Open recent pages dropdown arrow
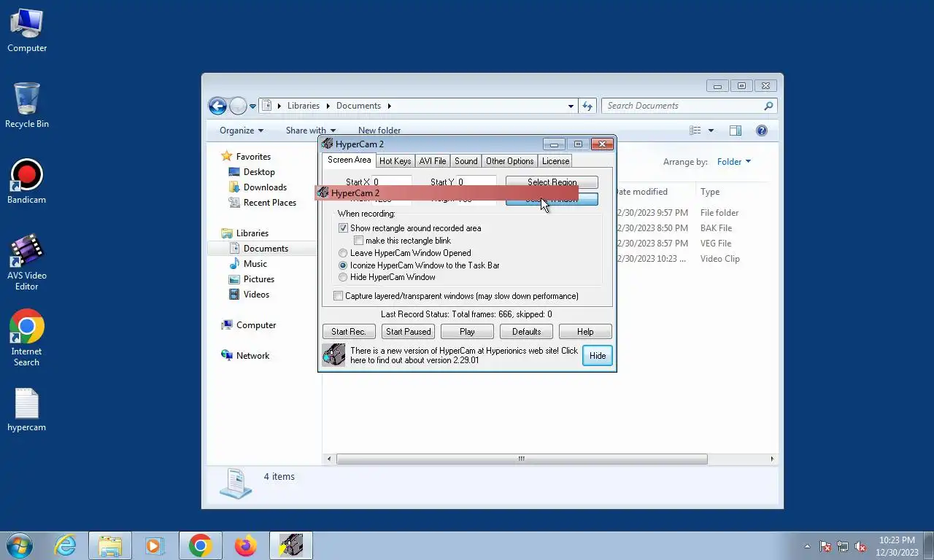Image resolution: width=934 pixels, height=560 pixels. point(252,106)
